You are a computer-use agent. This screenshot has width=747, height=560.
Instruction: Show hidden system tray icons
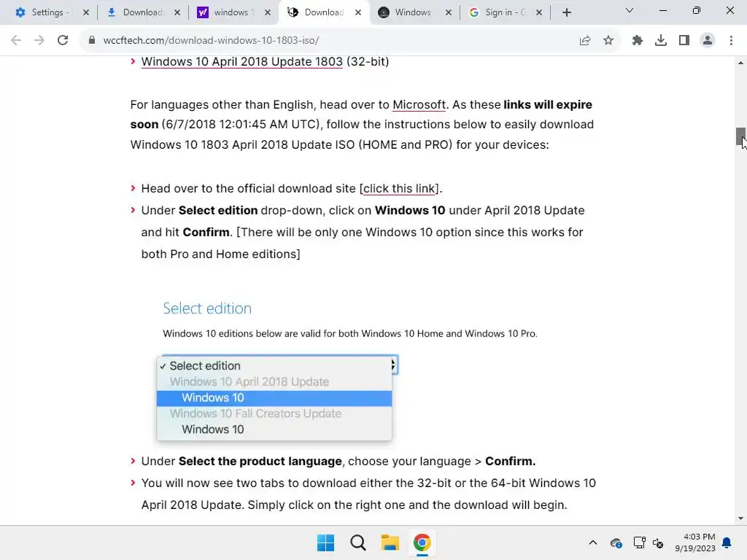tap(592, 542)
